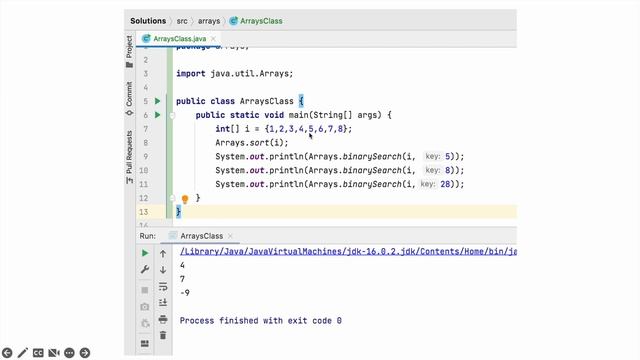
Task: Click the key value 5 on line 9
Action: point(447,156)
